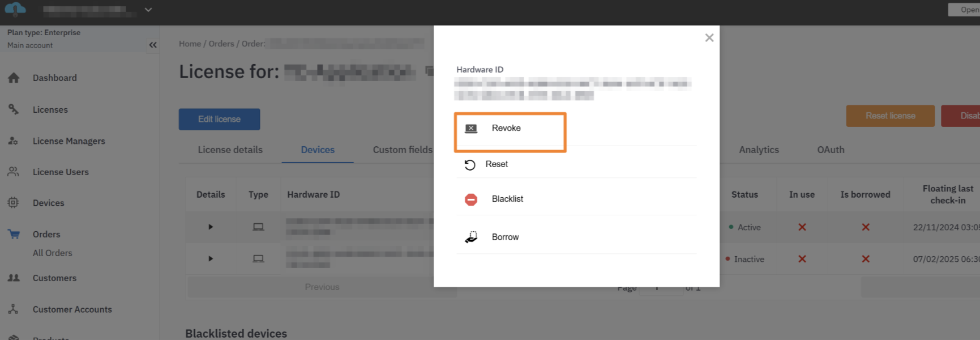The image size is (980, 340).
Task: Click the red Blacklist icon
Action: point(471,199)
